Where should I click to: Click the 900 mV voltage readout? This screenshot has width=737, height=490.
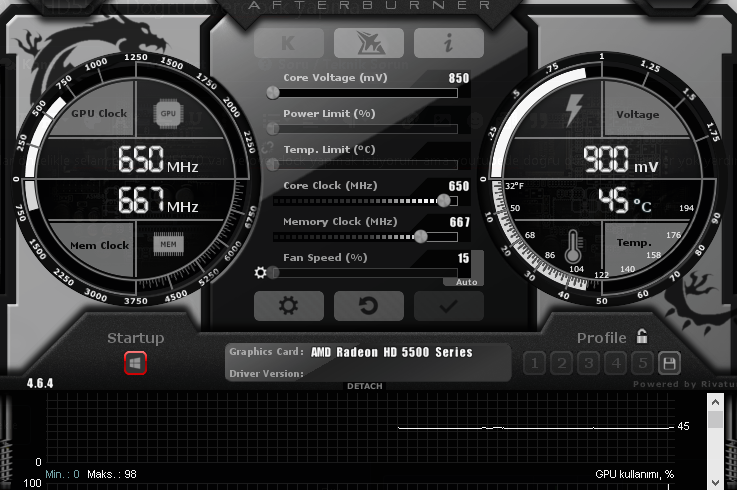pyautogui.click(x=620, y=159)
